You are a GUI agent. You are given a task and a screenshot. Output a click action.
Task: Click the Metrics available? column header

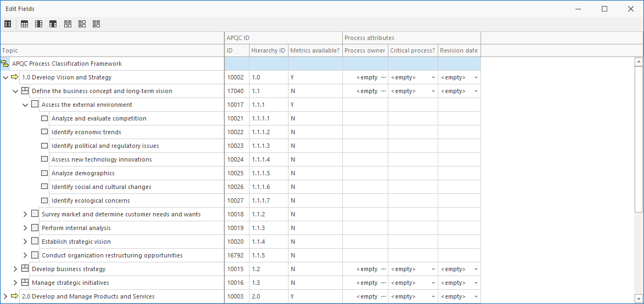tap(315, 50)
